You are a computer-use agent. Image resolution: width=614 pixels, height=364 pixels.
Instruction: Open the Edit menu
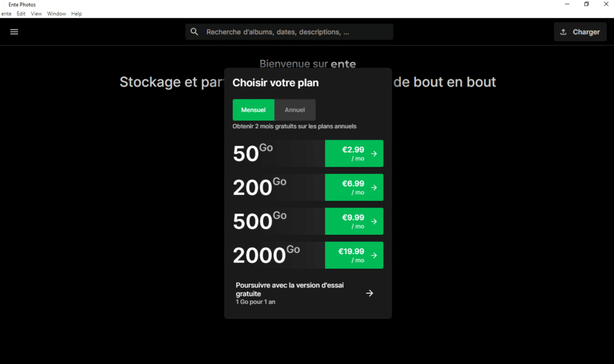tap(21, 13)
